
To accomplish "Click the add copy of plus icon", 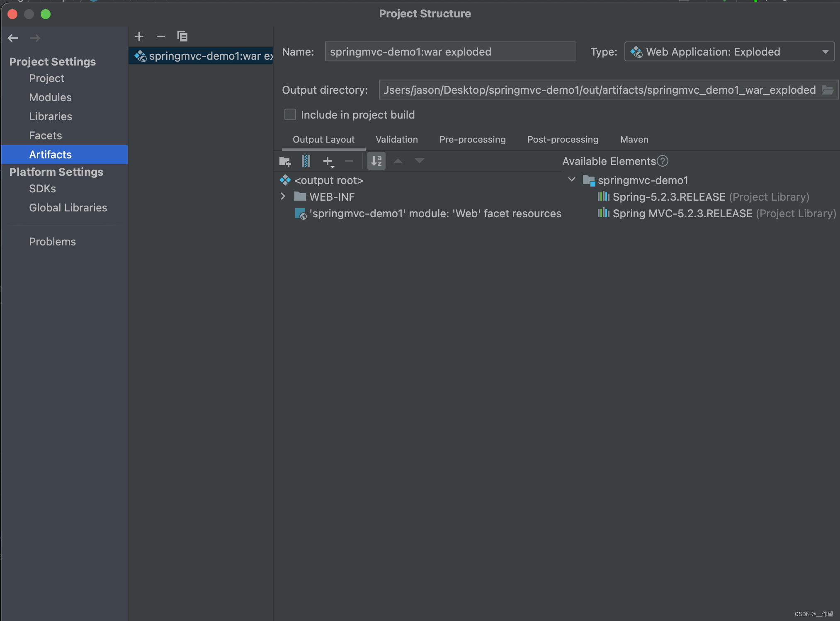I will [328, 161].
